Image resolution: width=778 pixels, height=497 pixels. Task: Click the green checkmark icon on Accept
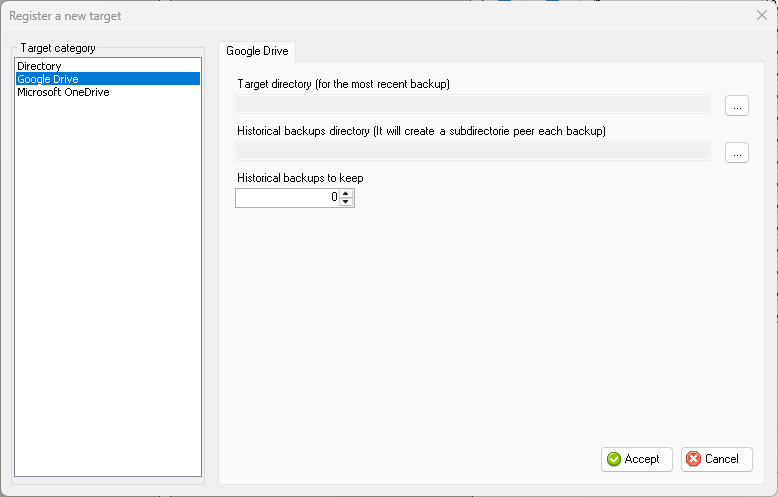point(614,459)
